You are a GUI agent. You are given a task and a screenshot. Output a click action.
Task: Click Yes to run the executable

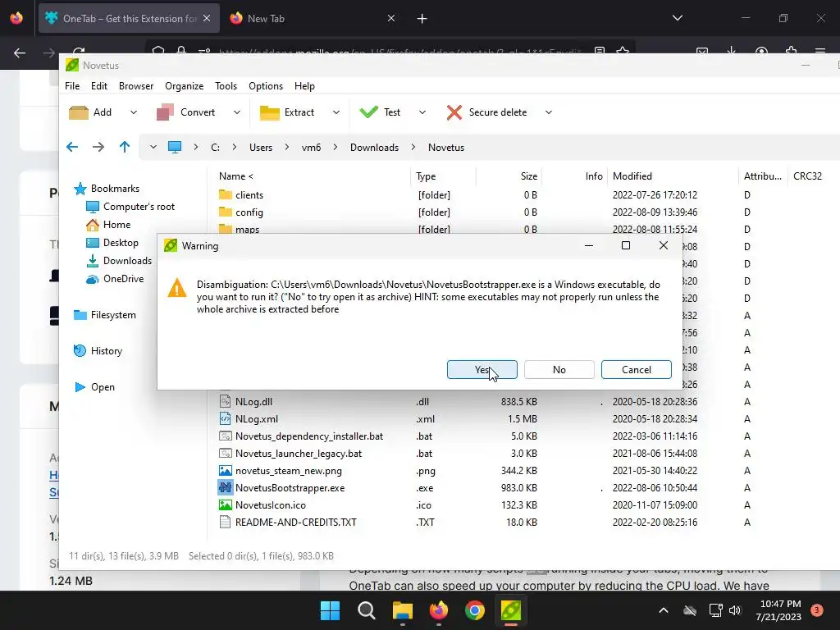(x=482, y=370)
